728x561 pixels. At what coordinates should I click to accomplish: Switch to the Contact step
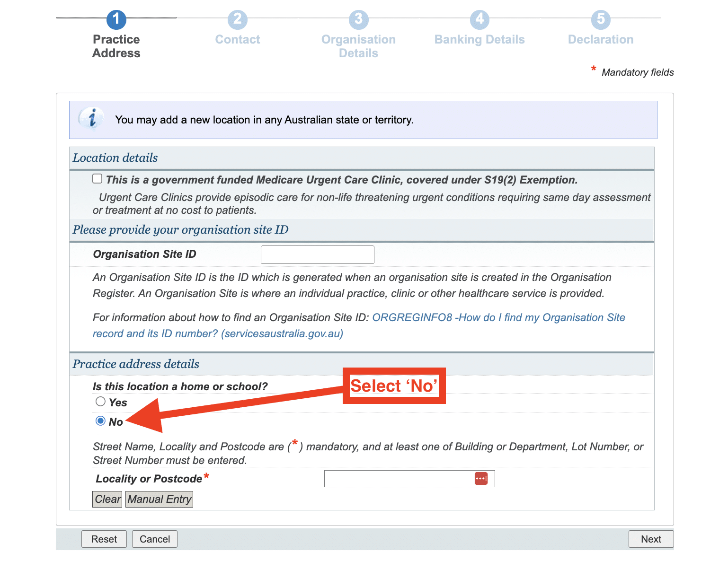coord(237,39)
